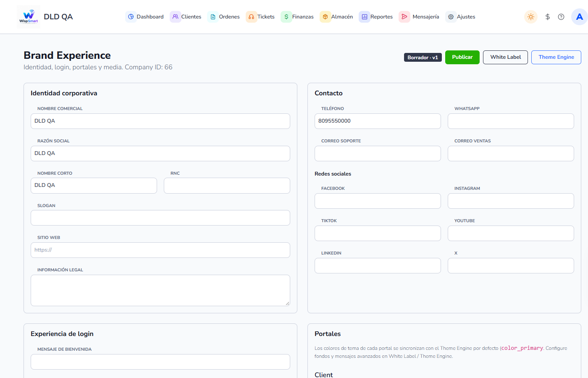Focus the Slogan field

point(160,218)
